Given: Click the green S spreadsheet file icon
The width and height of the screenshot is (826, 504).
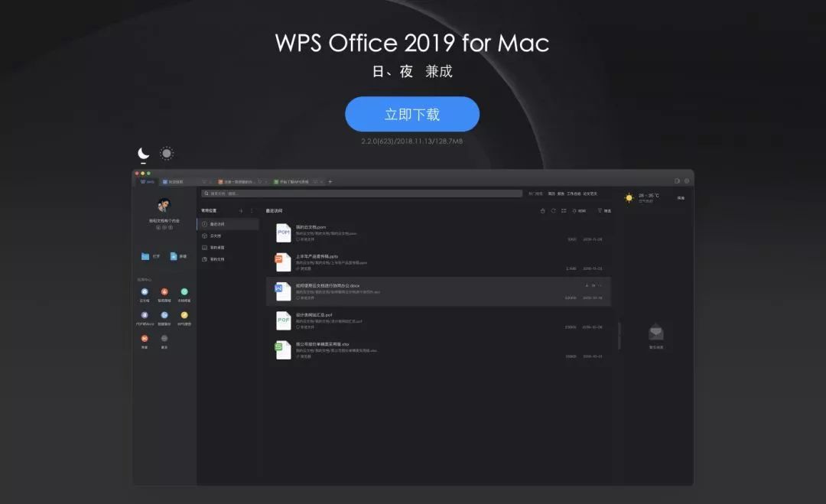Looking at the screenshot, I should click(283, 350).
